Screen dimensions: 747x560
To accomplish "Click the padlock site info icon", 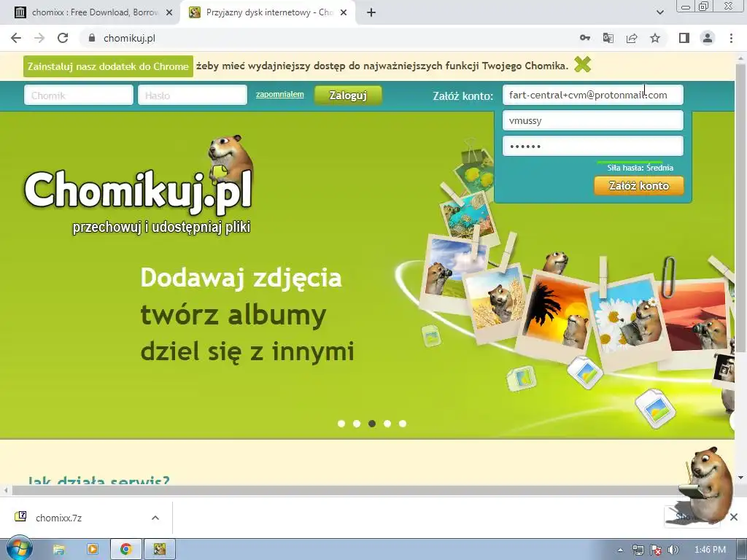I will tap(92, 38).
